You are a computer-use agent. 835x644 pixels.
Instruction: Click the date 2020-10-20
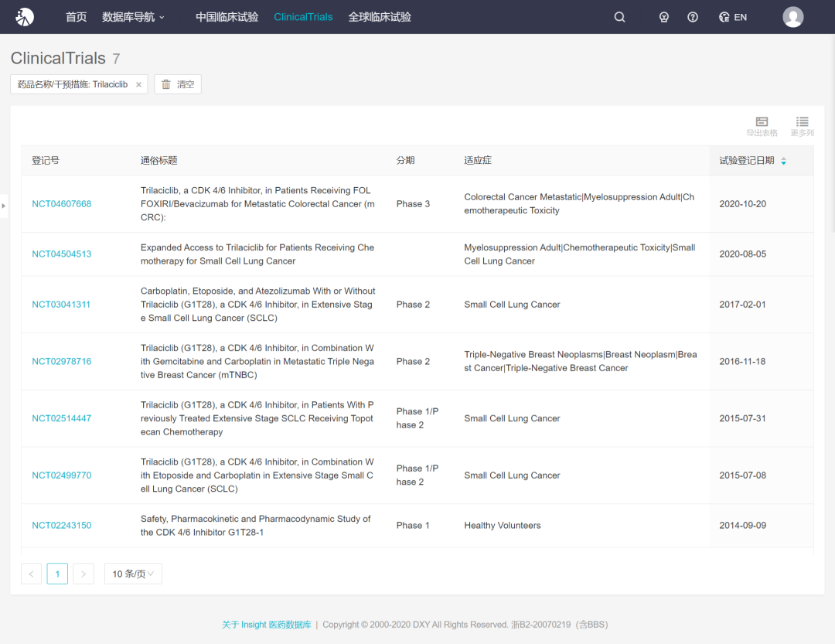743,204
